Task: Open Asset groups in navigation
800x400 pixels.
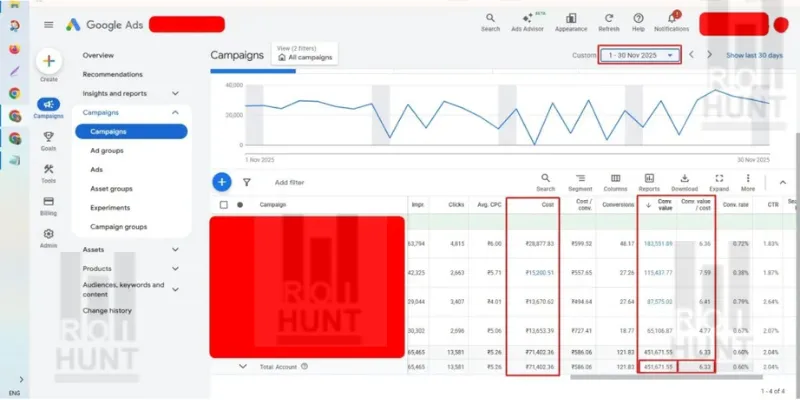Action: 111,189
